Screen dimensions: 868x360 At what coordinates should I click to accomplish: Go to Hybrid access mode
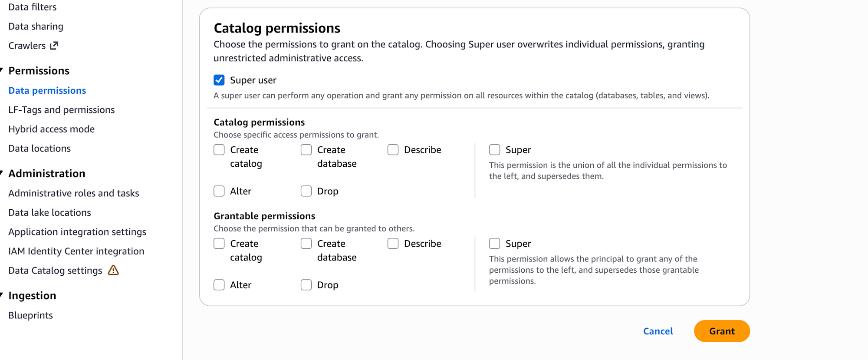point(52,129)
